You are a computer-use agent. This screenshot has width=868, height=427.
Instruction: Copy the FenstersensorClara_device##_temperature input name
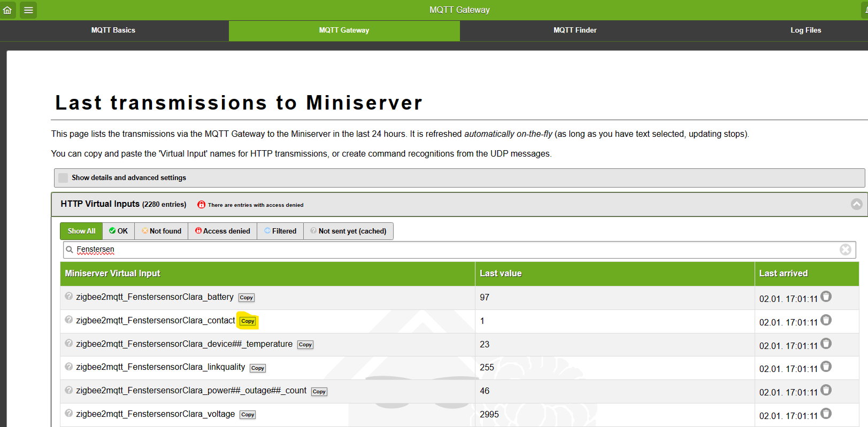pyautogui.click(x=305, y=345)
